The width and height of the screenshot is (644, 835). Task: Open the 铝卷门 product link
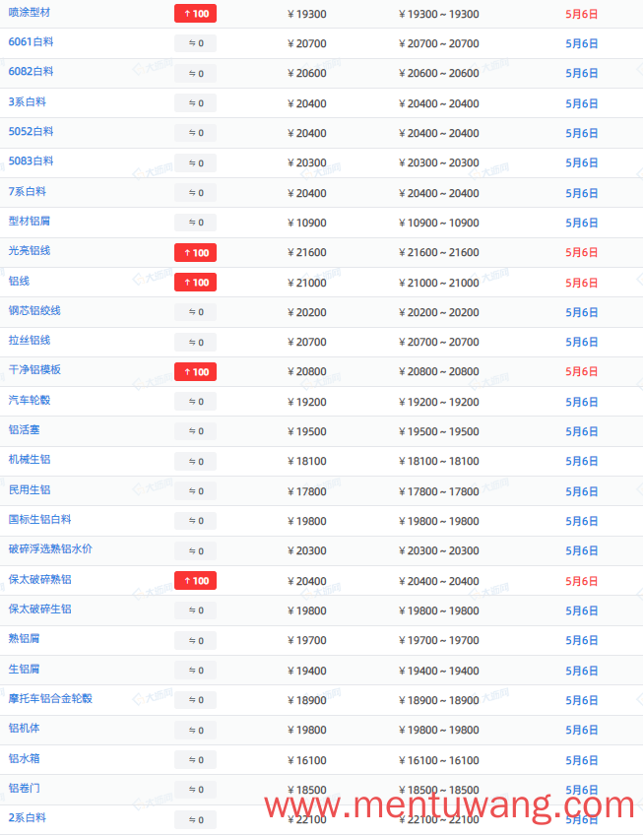(x=24, y=788)
